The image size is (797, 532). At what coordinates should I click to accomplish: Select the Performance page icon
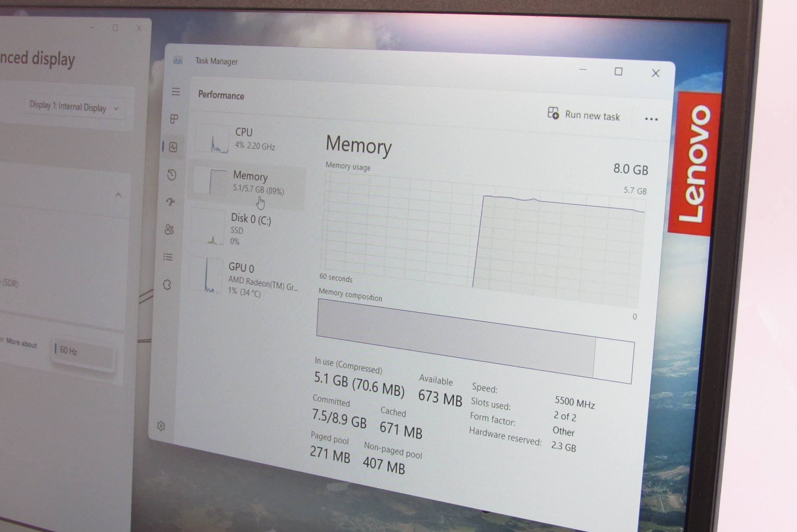click(x=173, y=147)
